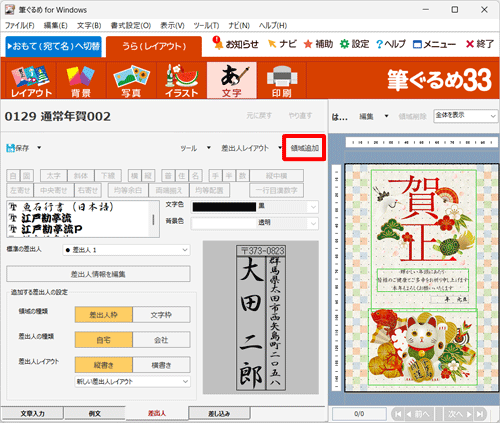This screenshot has width=500, height=423.
Task: Open the 写真 photo icon
Action: point(131,80)
